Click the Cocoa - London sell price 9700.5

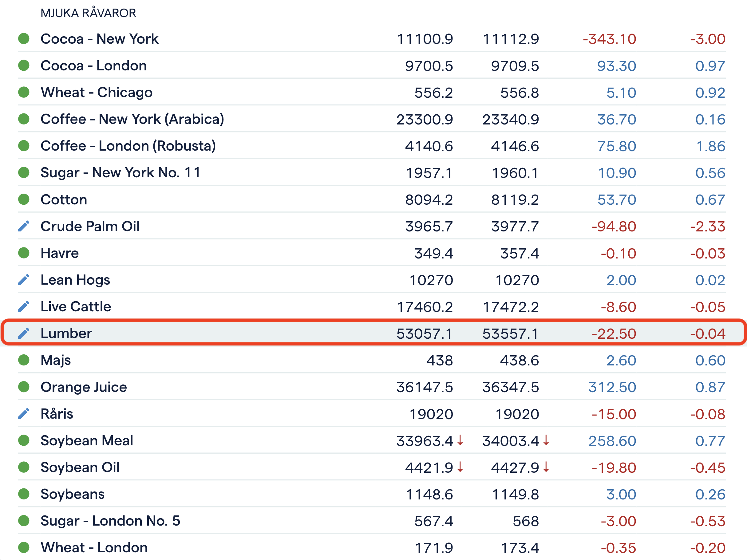pos(429,66)
